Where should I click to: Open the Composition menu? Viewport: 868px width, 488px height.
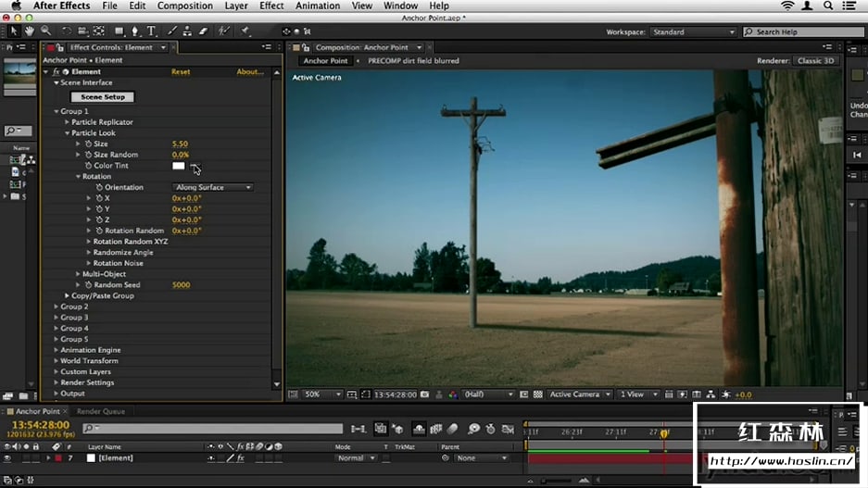click(185, 6)
